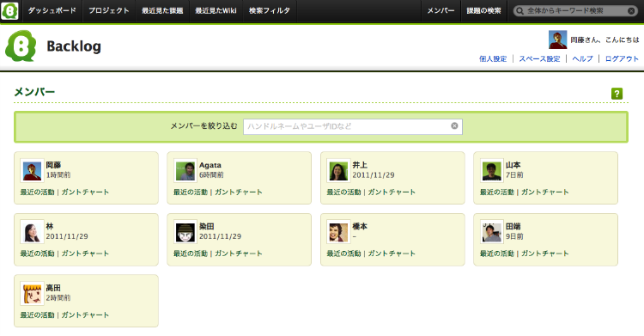Focus the member filter text field
The width and height of the screenshot is (644, 336).
(352, 126)
